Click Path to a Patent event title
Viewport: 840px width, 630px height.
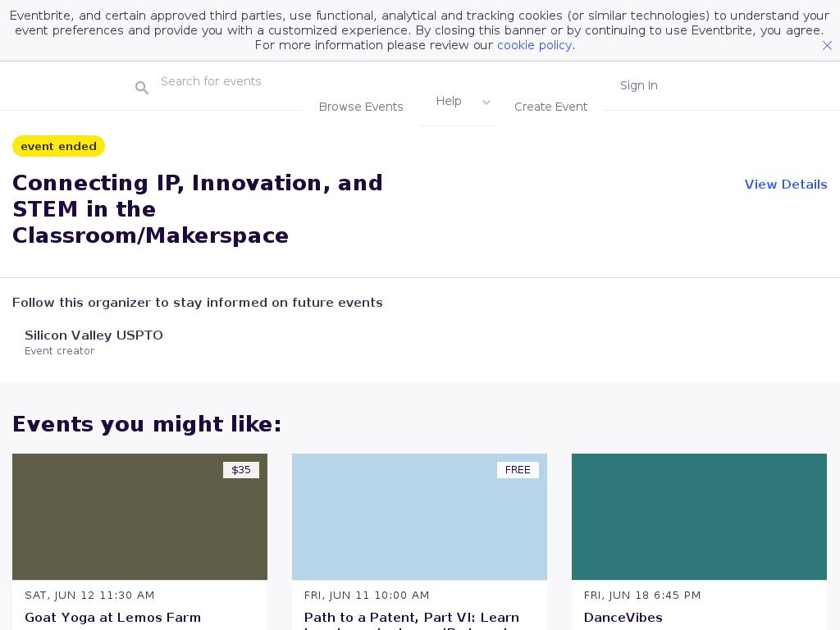411,619
